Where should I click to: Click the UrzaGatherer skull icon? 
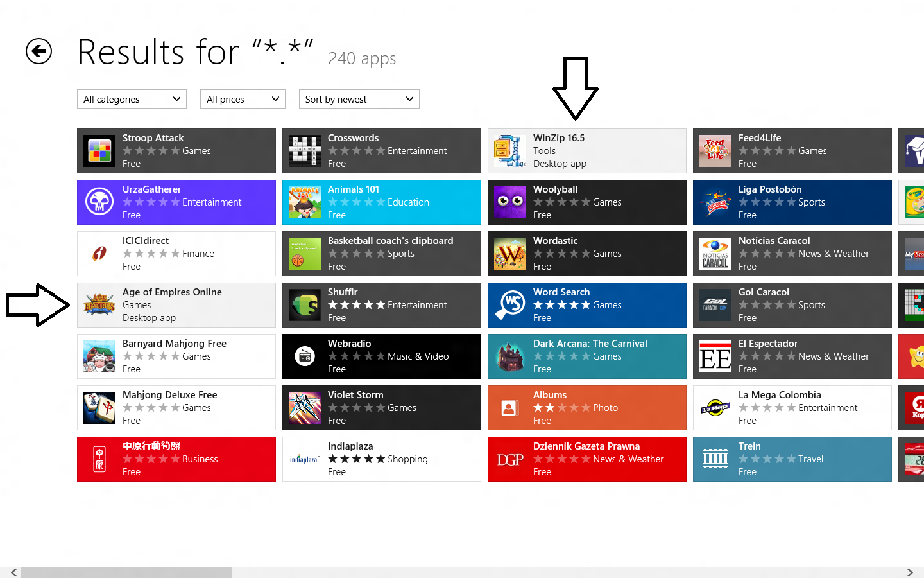click(99, 202)
